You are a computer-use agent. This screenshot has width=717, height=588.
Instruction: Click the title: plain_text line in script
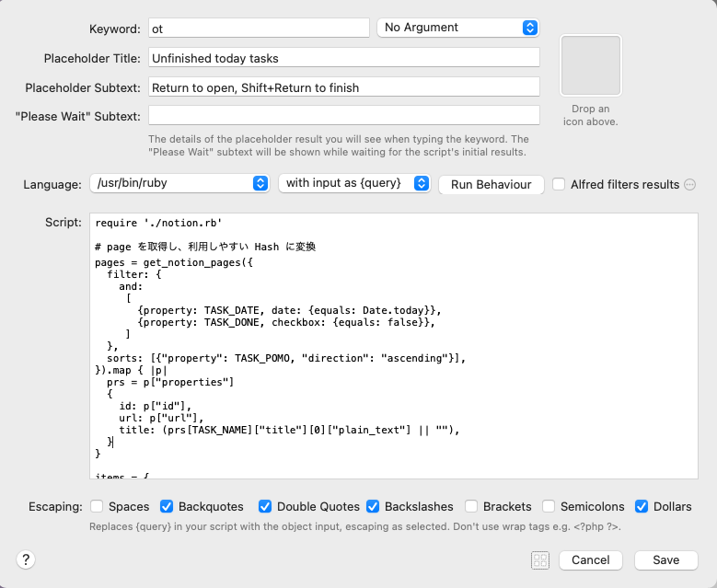289,430
